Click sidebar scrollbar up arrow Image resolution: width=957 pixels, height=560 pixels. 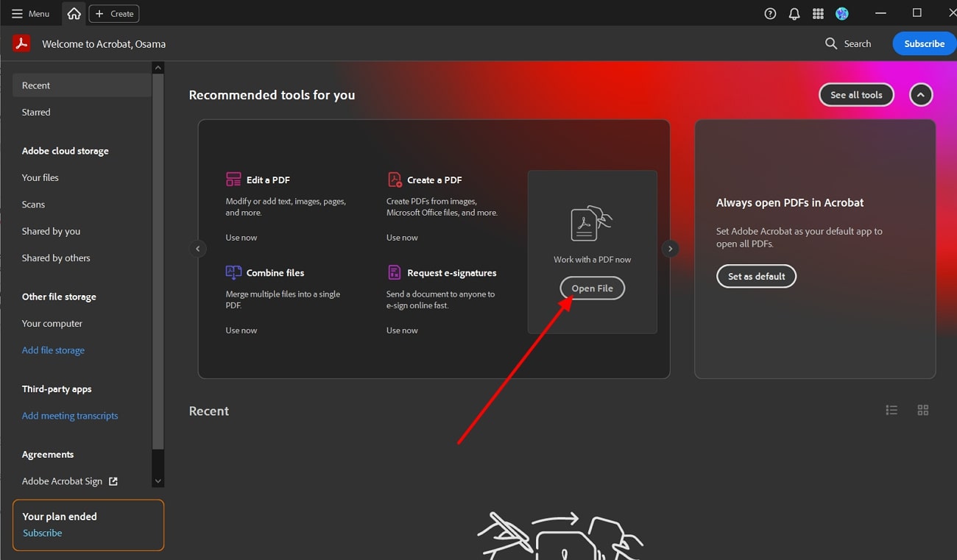(158, 68)
